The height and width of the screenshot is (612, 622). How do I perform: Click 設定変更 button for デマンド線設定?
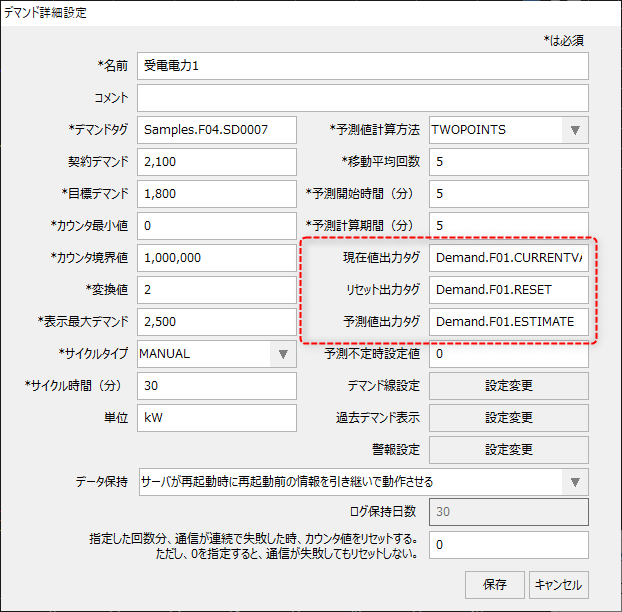(509, 386)
